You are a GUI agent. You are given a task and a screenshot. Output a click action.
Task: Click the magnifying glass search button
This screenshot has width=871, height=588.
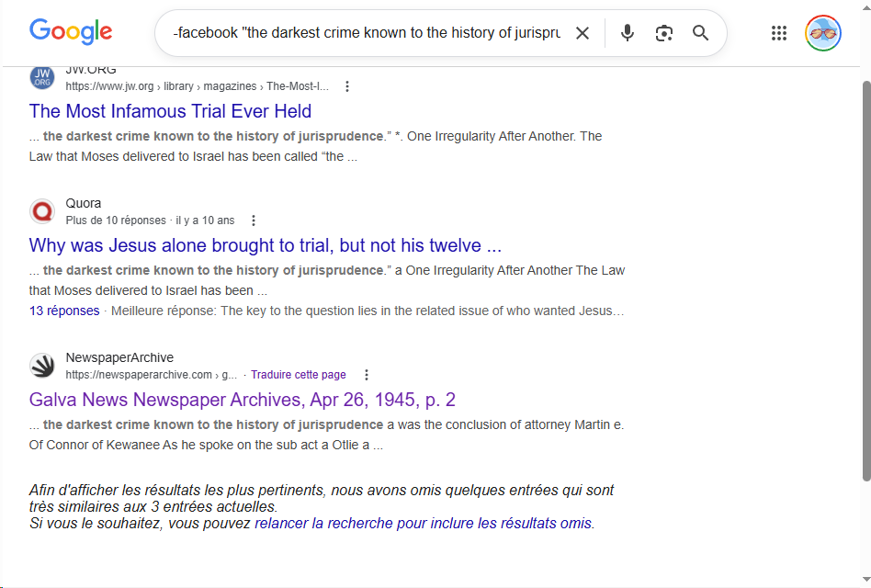point(701,33)
